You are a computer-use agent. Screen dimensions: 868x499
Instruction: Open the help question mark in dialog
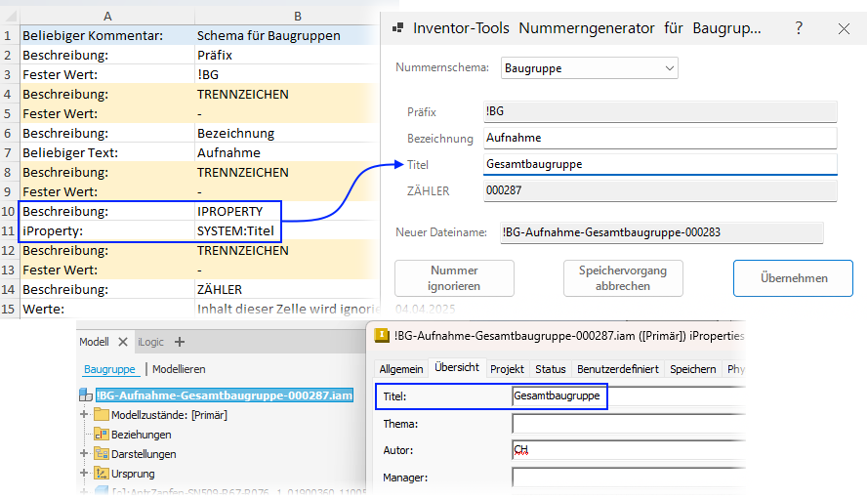[799, 28]
